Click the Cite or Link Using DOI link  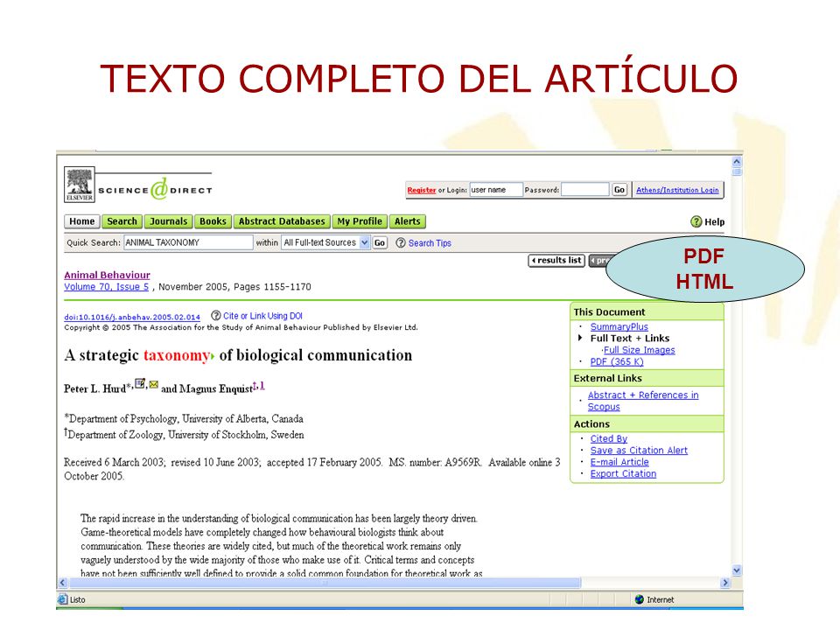262,316
